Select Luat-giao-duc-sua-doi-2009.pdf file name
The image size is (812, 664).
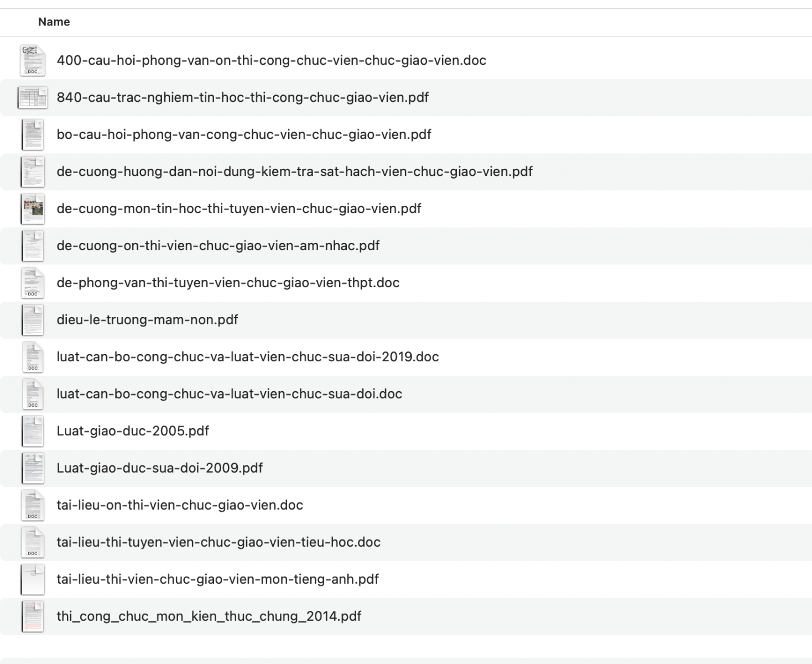point(160,468)
